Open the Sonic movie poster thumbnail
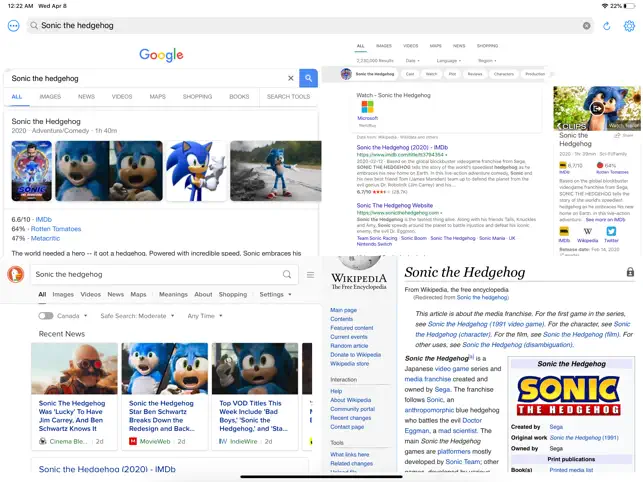 32,171
